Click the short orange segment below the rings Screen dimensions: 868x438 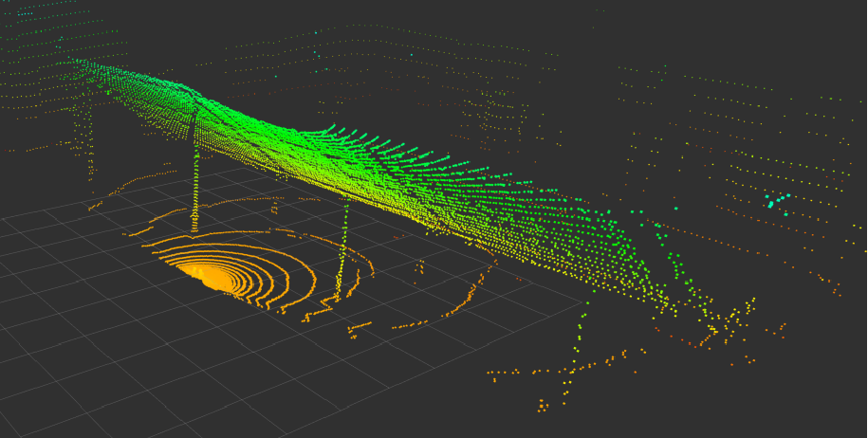coord(359,328)
